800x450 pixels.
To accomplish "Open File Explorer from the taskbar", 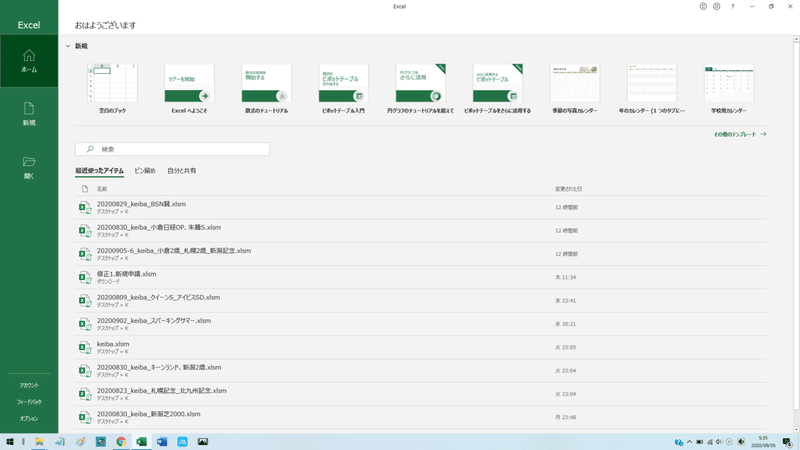I will pos(39,442).
